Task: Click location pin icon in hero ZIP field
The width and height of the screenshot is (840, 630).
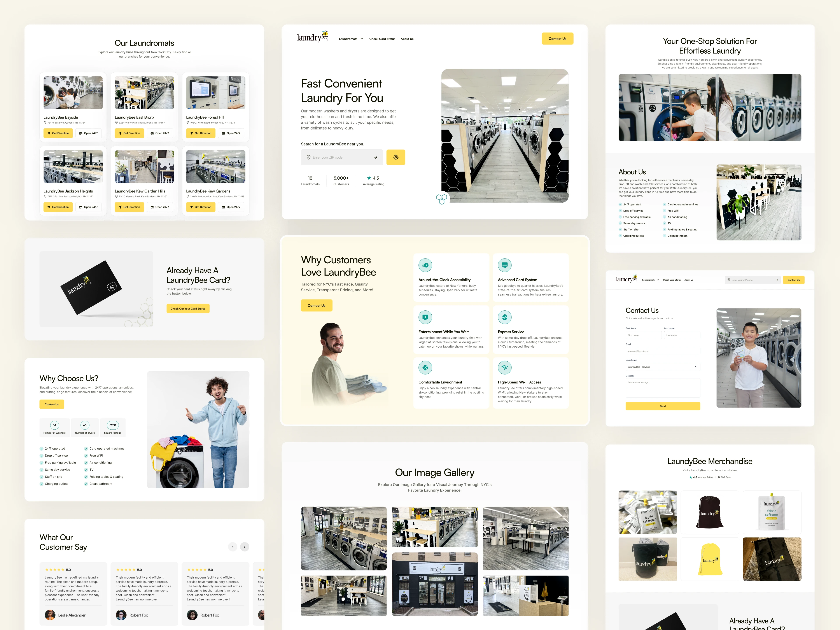Action: 308,157
